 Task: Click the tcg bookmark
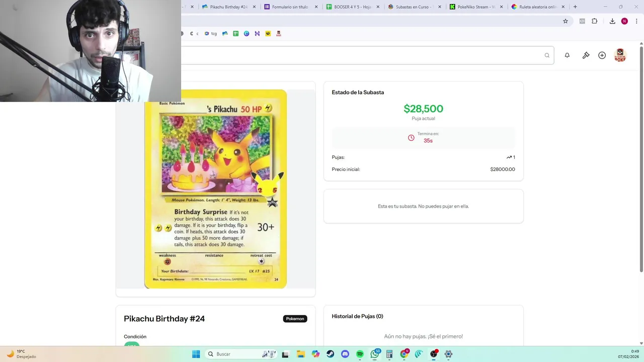click(211, 34)
